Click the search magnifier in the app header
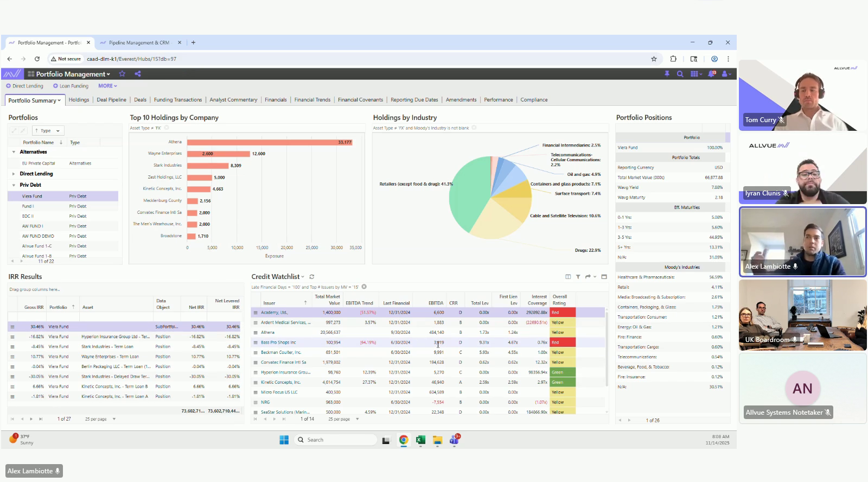The height and width of the screenshot is (482, 868). (x=680, y=74)
